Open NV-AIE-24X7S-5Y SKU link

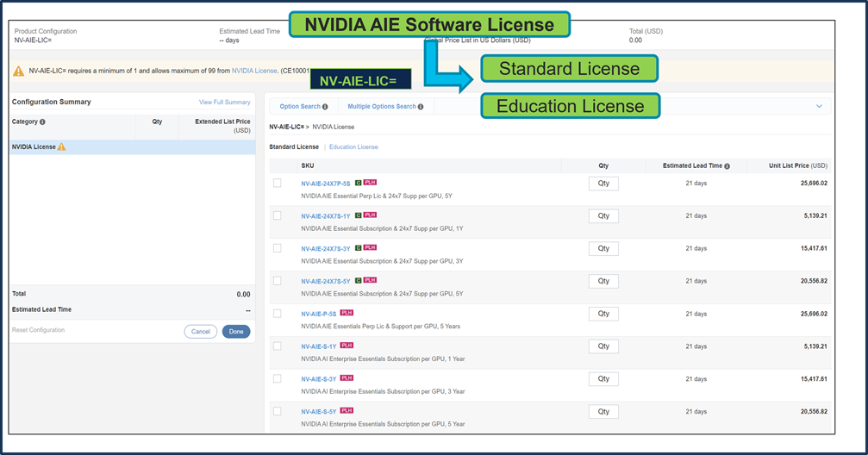(326, 282)
